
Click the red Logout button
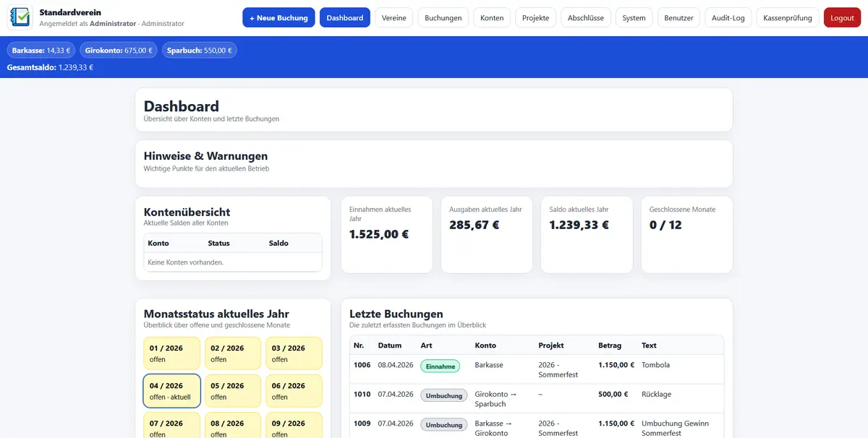click(x=842, y=17)
